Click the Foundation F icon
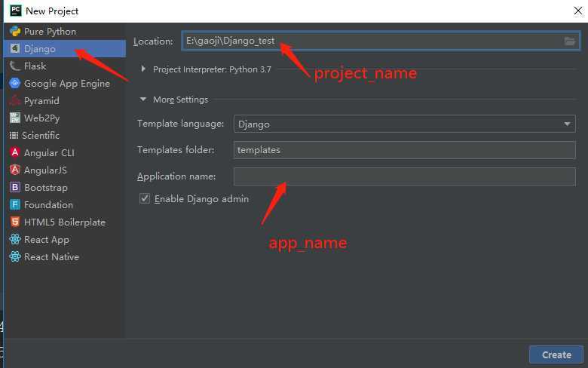This screenshot has width=588, height=368. coord(15,204)
